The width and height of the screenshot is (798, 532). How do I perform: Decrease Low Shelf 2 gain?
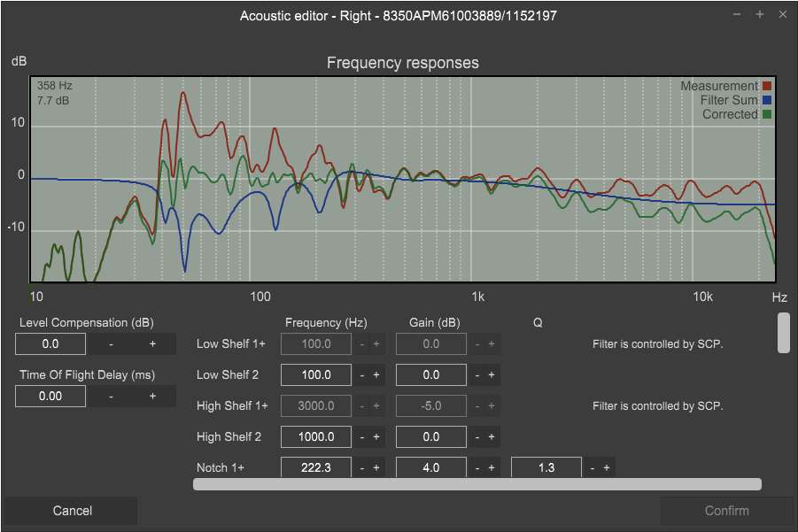(x=477, y=375)
